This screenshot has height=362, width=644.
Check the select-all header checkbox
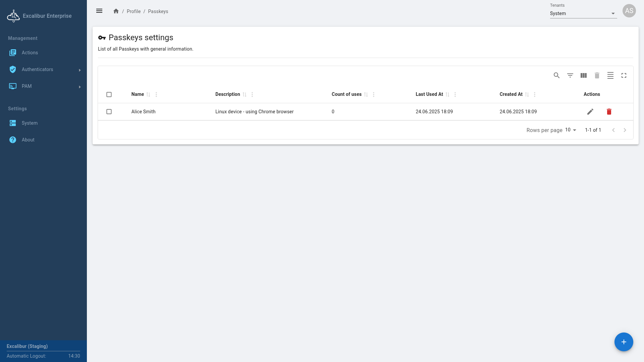[109, 95]
